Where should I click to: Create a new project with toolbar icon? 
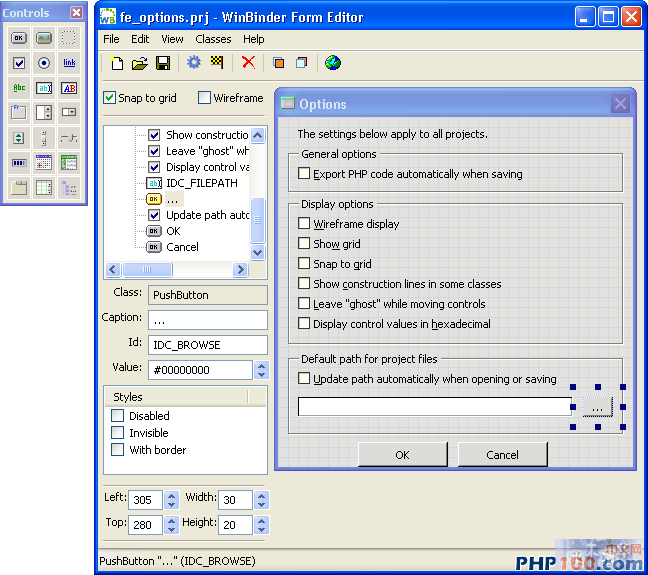(x=117, y=63)
